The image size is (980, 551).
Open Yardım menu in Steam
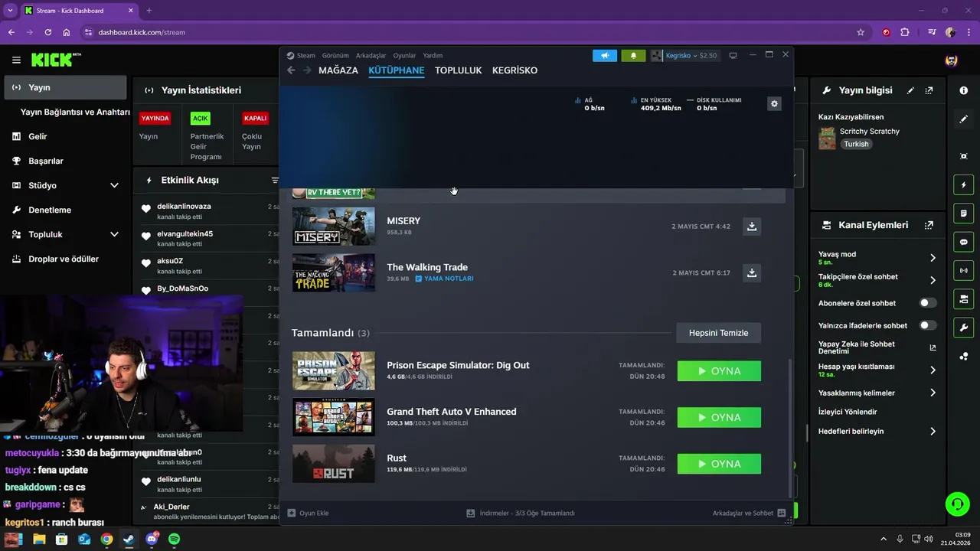[433, 55]
